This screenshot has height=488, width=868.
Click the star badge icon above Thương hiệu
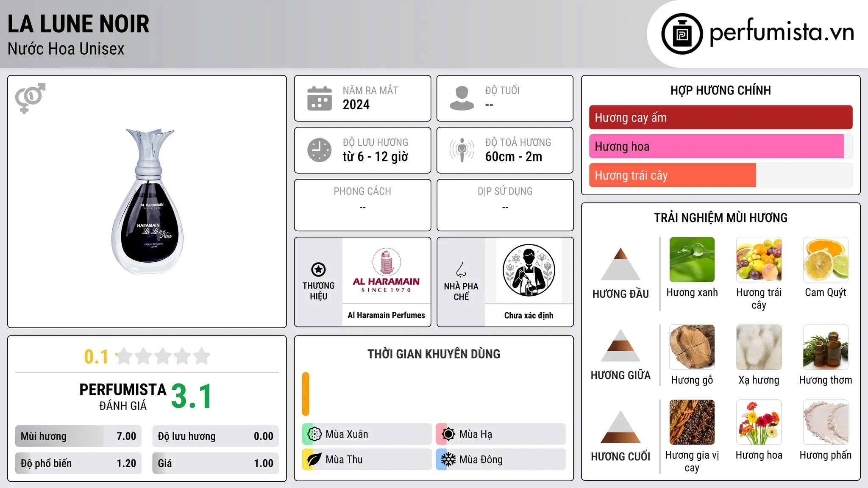pos(318,269)
